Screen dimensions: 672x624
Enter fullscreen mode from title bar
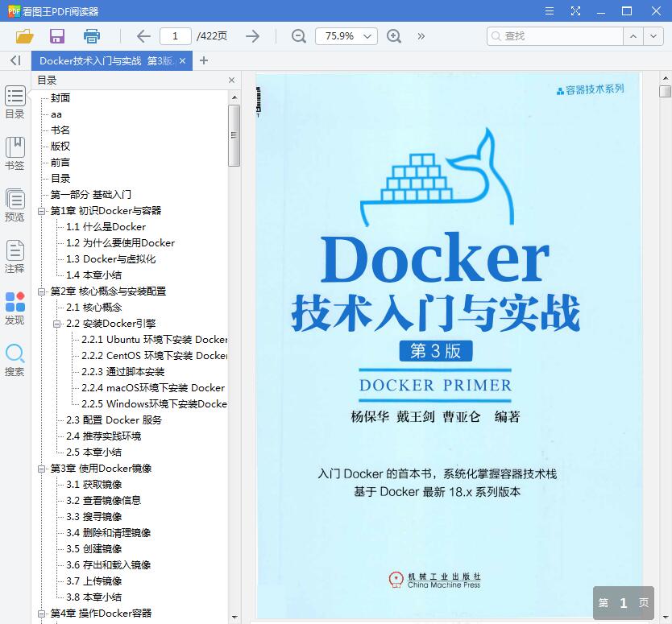(575, 10)
